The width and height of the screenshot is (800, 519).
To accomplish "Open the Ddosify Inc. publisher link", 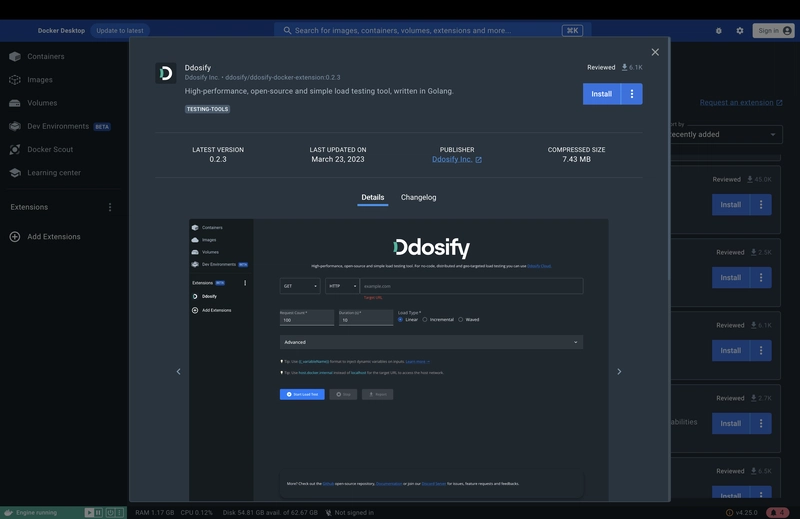I will (x=457, y=159).
